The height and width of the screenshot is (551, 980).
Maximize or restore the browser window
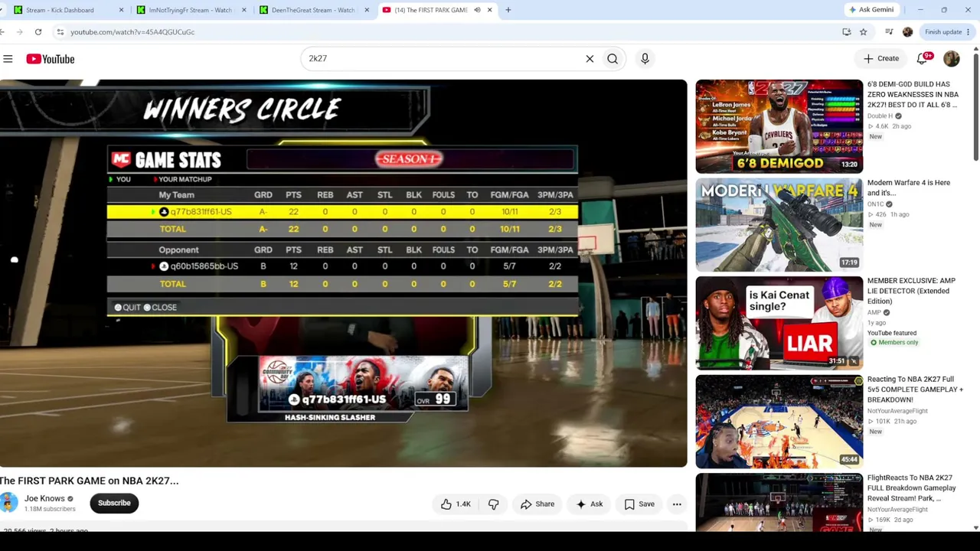click(944, 10)
